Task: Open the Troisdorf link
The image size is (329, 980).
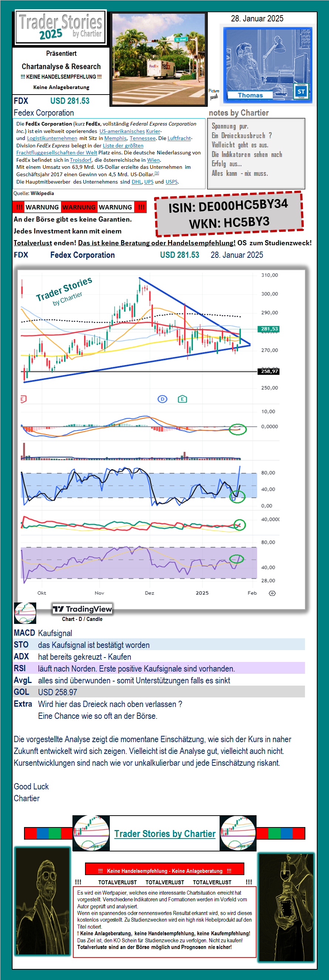Action: [x=80, y=160]
